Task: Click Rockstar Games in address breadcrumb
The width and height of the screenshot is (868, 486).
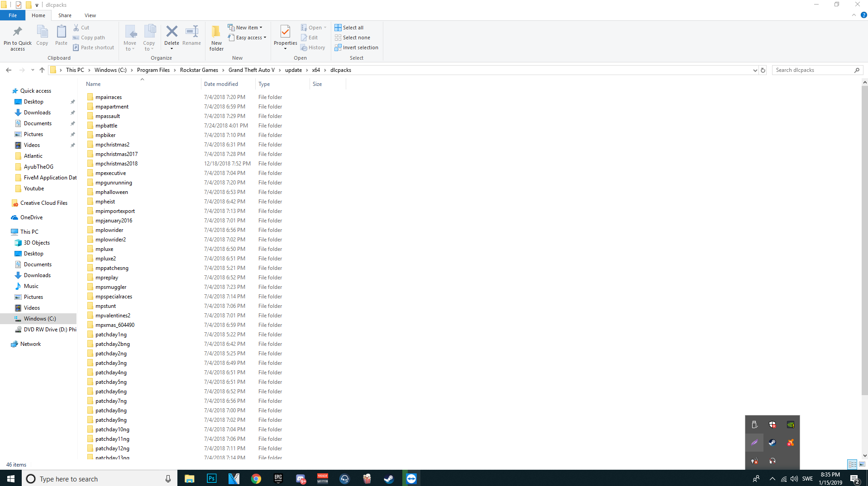Action: point(199,70)
